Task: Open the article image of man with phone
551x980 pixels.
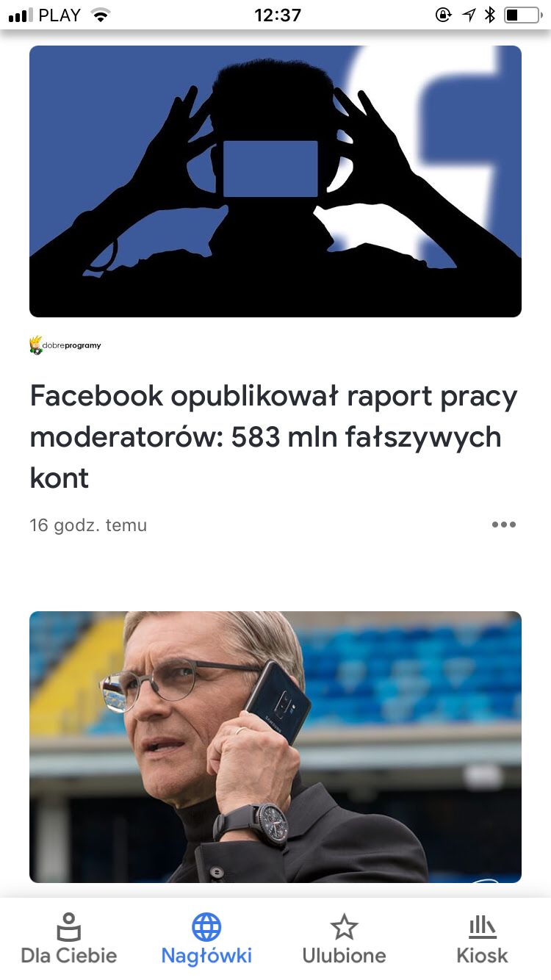Action: point(275,746)
